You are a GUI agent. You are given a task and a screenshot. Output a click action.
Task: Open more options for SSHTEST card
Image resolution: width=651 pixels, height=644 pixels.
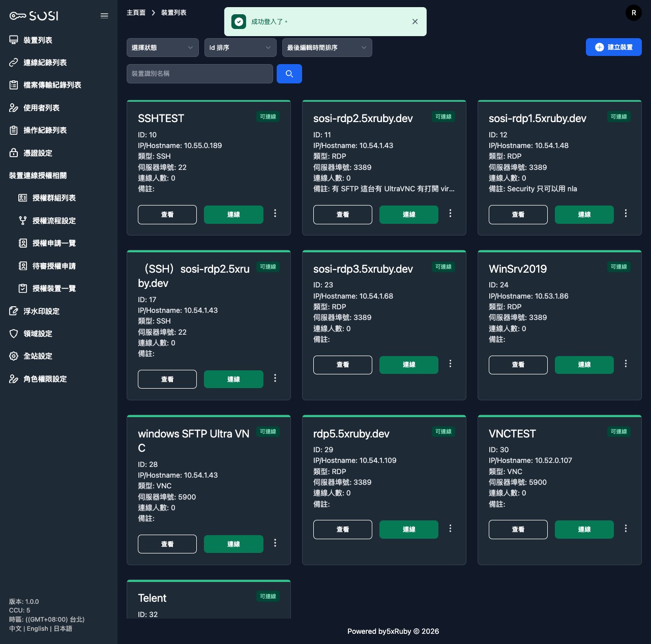275,214
